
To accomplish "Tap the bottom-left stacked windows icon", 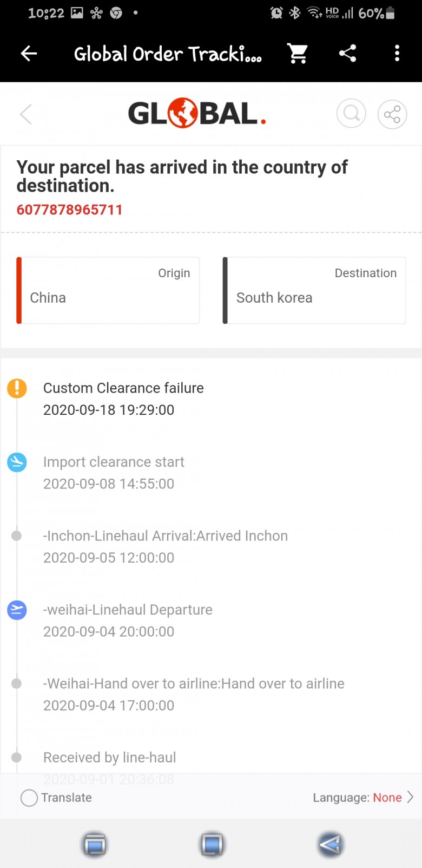I will pyautogui.click(x=95, y=845).
